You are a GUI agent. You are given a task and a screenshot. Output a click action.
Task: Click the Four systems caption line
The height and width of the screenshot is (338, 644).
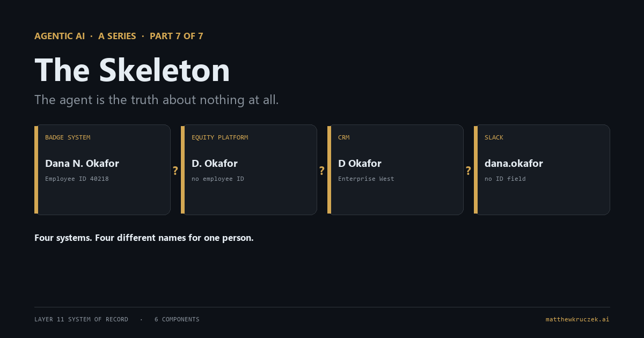(144, 238)
